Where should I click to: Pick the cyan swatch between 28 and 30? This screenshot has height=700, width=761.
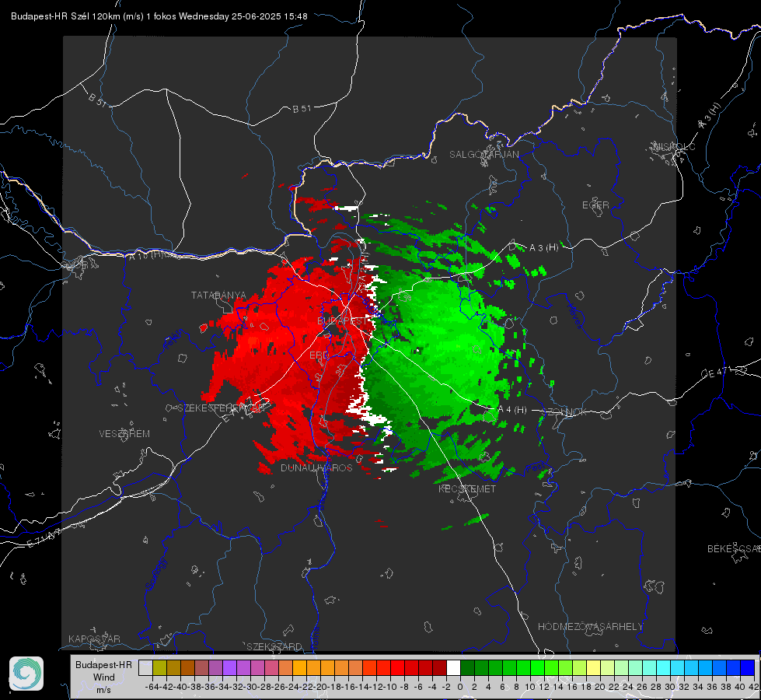tap(664, 668)
